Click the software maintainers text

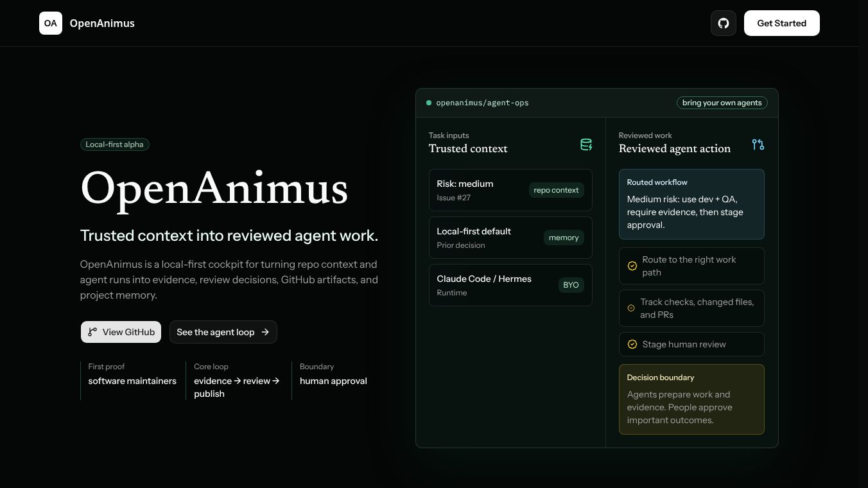tap(132, 381)
